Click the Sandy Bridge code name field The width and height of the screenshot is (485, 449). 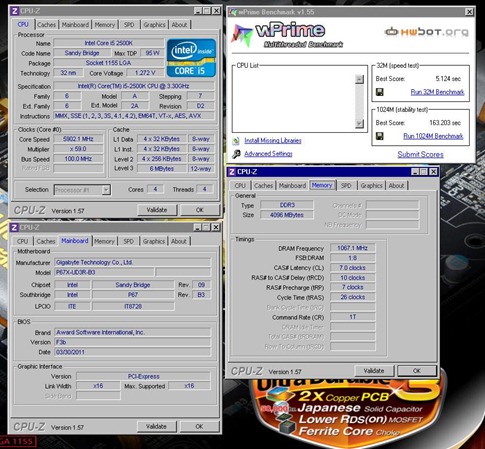point(82,53)
